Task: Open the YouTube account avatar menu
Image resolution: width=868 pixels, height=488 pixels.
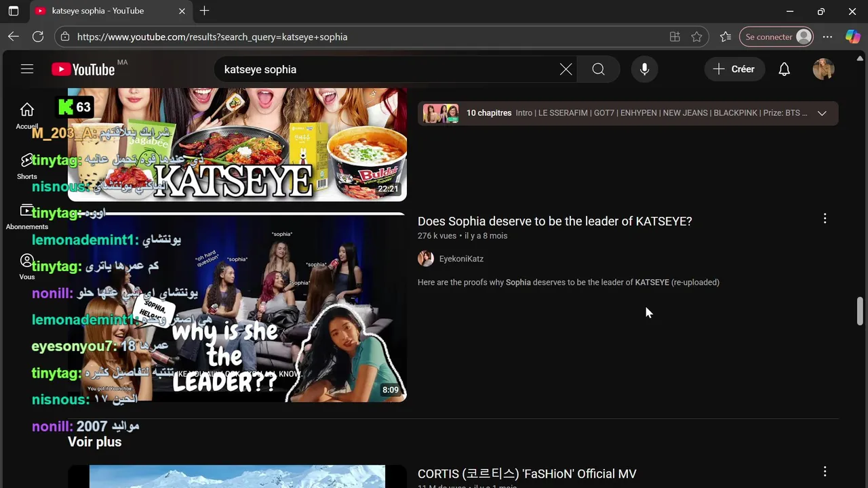Action: [823, 69]
